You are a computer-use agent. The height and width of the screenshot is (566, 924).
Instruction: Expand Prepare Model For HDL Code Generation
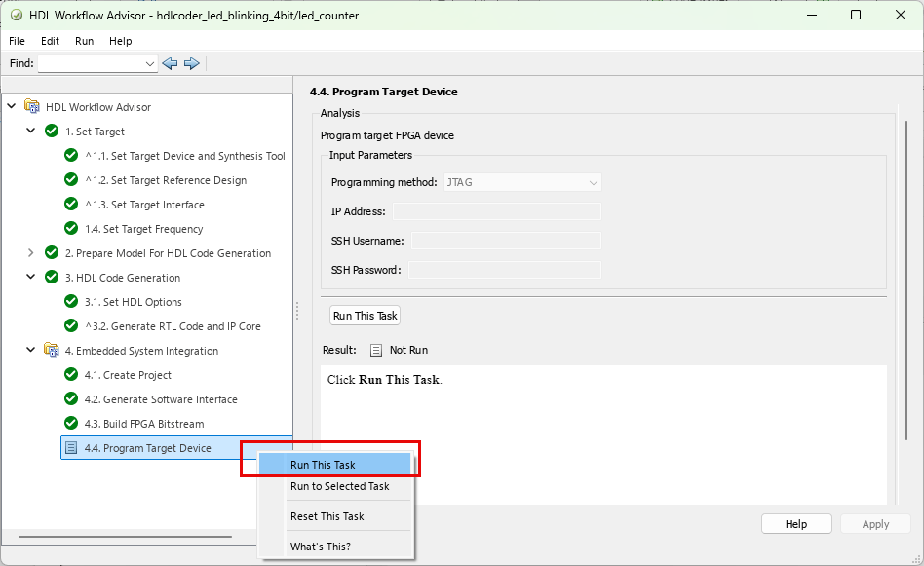coord(30,253)
